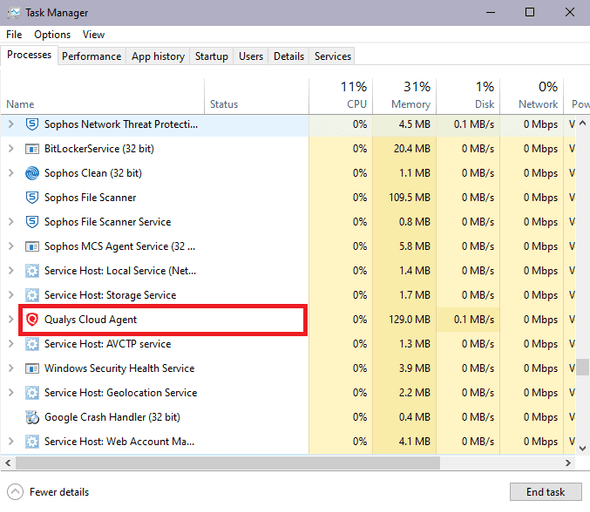Expand the Qualys Cloud Agent process
The width and height of the screenshot is (590, 512).
click(11, 319)
